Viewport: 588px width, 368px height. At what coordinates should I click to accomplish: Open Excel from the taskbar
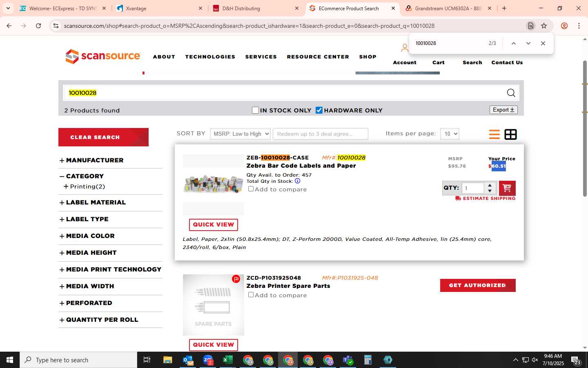[228, 360]
